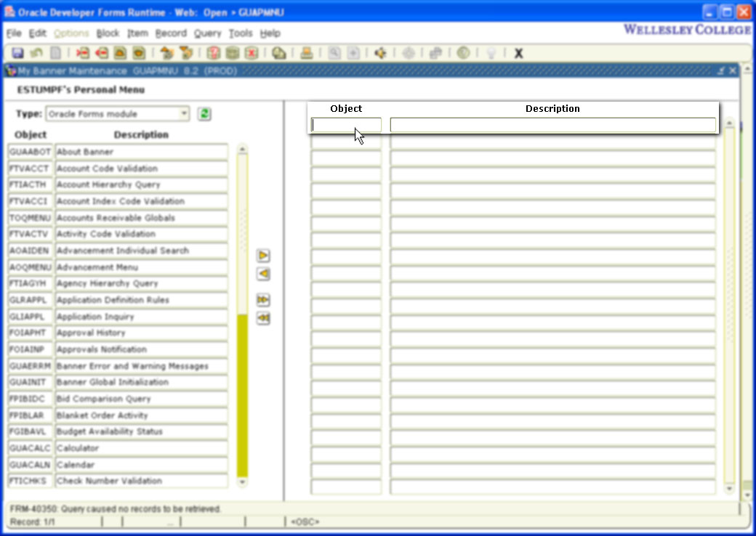The image size is (756, 536).
Task: Click the Next Record toolbar icon
Action: [139, 53]
